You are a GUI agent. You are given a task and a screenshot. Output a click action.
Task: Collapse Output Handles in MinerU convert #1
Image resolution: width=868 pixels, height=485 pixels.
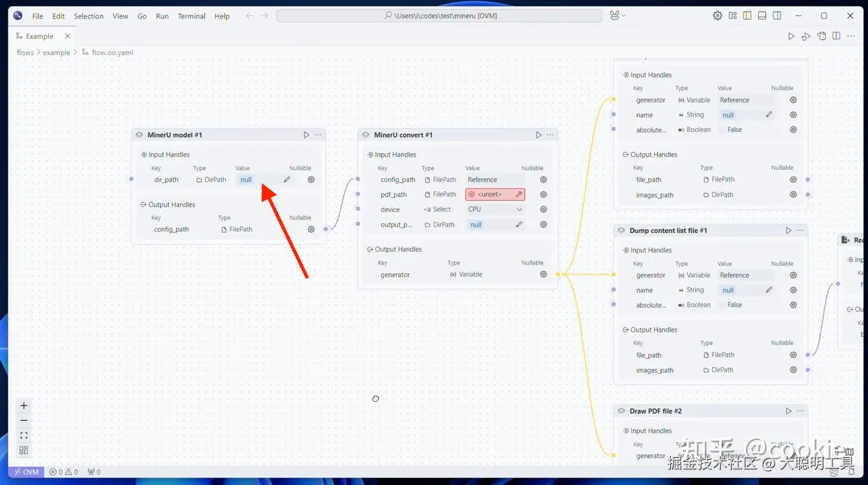tap(394, 249)
